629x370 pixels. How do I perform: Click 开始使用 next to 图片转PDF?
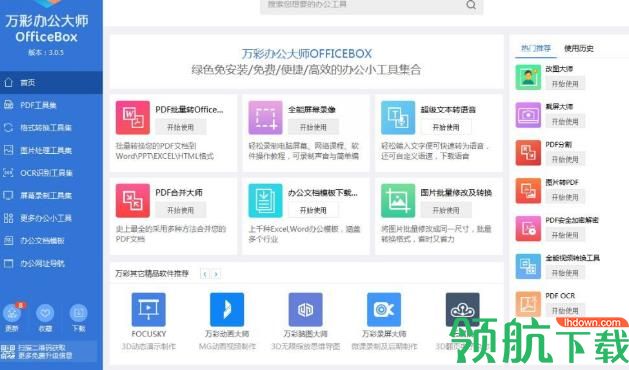565,197
